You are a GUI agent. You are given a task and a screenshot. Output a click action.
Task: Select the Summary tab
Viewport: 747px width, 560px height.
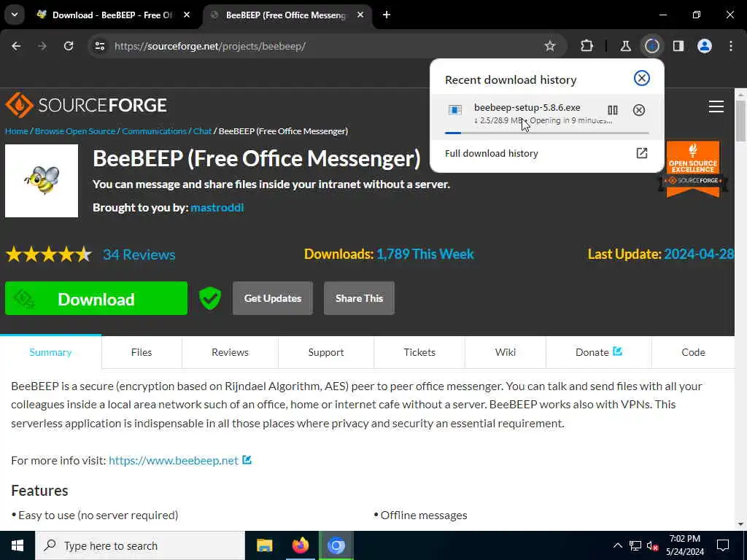coord(50,352)
